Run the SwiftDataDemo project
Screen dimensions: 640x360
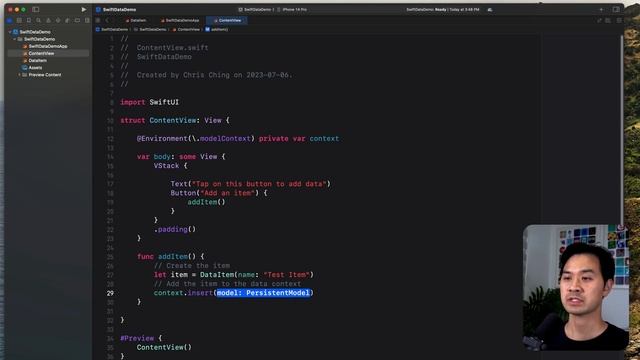84,9
